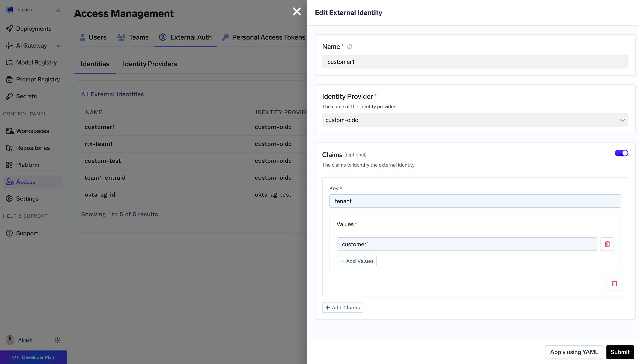Close the Edit External Identity panel
The image size is (639, 364).
click(296, 11)
